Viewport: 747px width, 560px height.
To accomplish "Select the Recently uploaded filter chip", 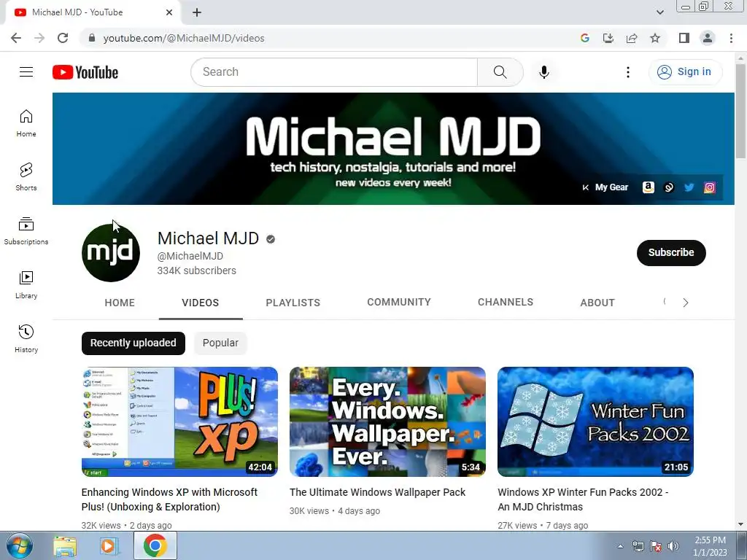I will (133, 343).
